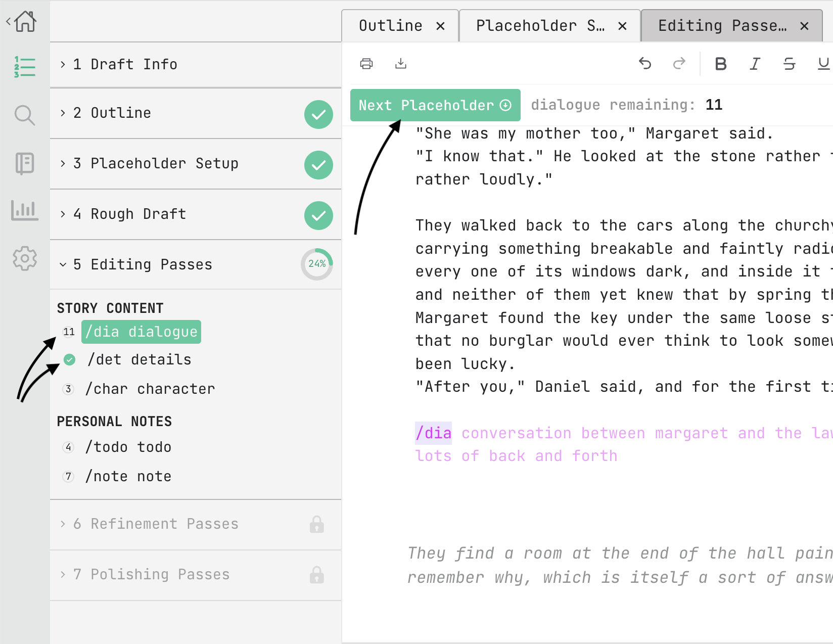The image size is (833, 644).
Task: Select the /char character placeholder
Action: (150, 389)
